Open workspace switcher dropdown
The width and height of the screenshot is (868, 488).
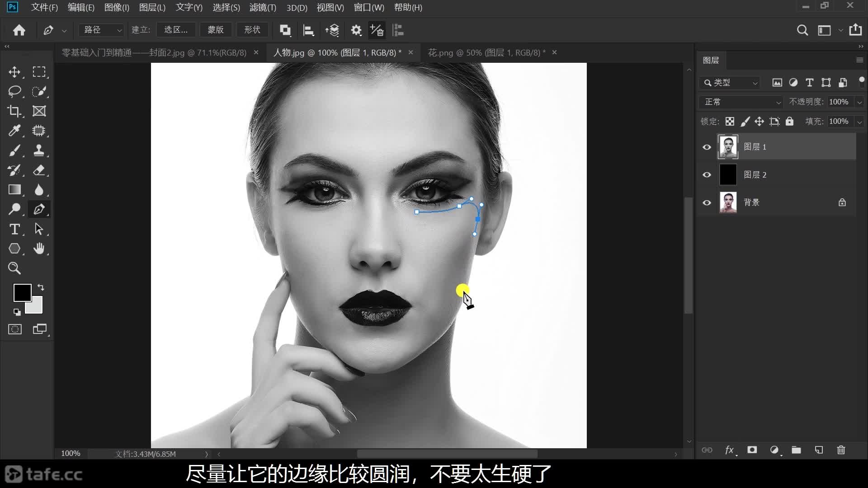(841, 30)
